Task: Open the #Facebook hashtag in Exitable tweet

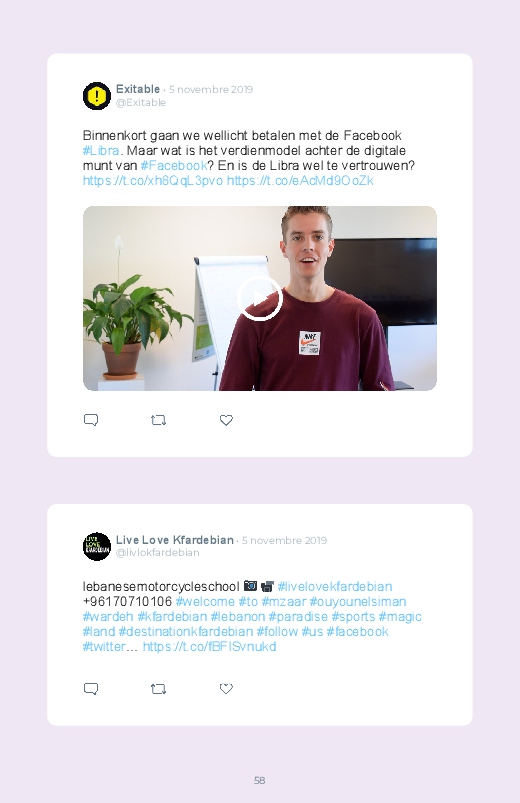Action: point(174,165)
